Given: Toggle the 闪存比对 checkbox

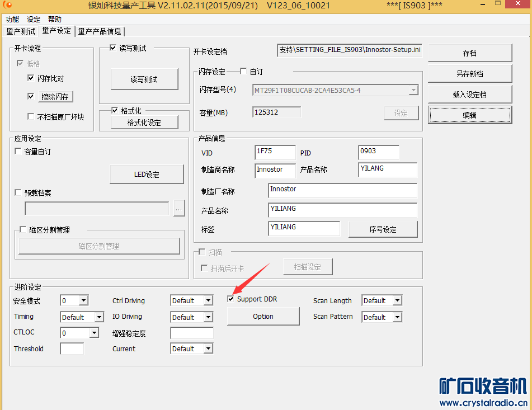Looking at the screenshot, I should [x=31, y=78].
